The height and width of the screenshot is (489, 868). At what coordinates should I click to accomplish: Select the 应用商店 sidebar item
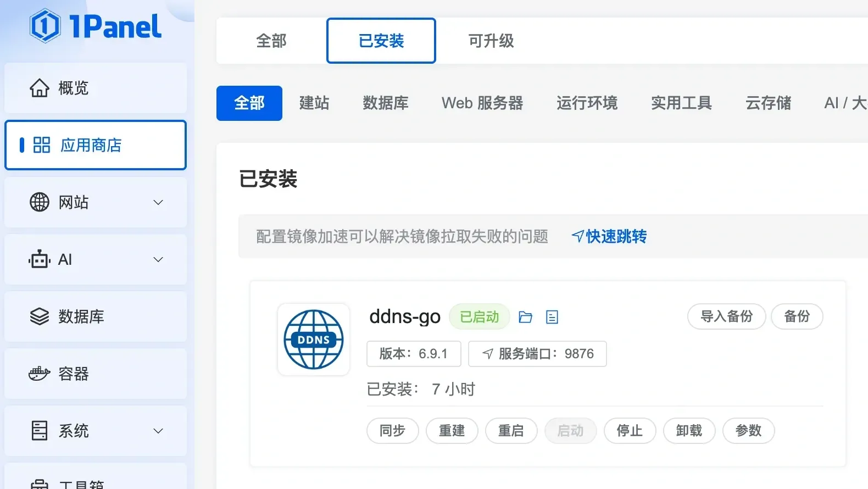coord(96,145)
